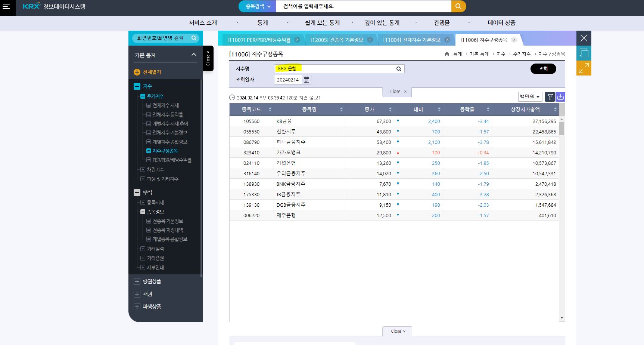Click the home icon in the breadcrumb
The height and width of the screenshot is (345, 644).
click(x=447, y=54)
